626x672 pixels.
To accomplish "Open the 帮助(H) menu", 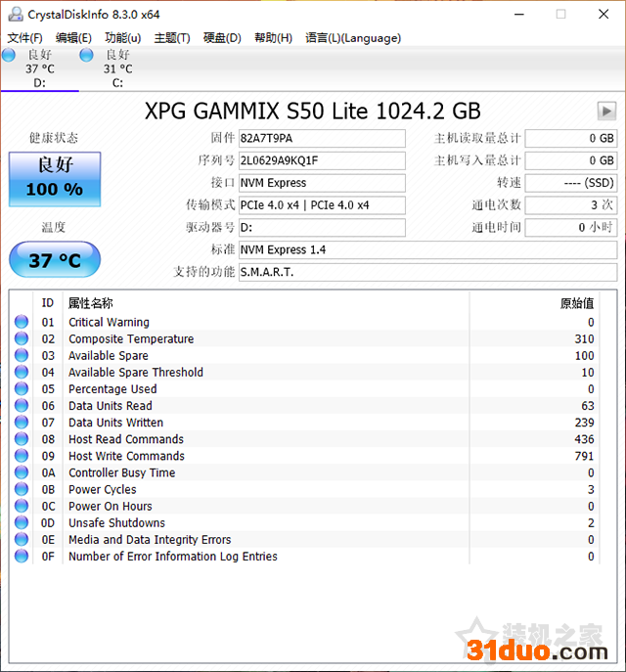I will coord(273,38).
